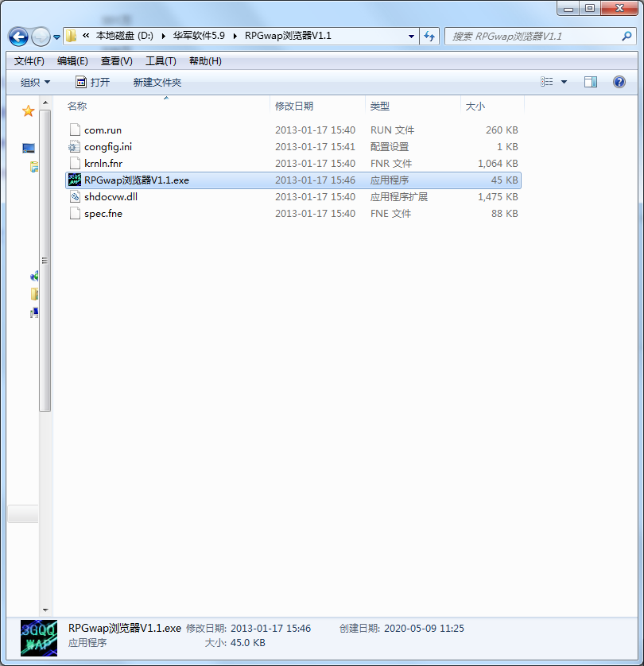Click the spec.fne file name
The height and width of the screenshot is (666, 644).
pyautogui.click(x=103, y=214)
